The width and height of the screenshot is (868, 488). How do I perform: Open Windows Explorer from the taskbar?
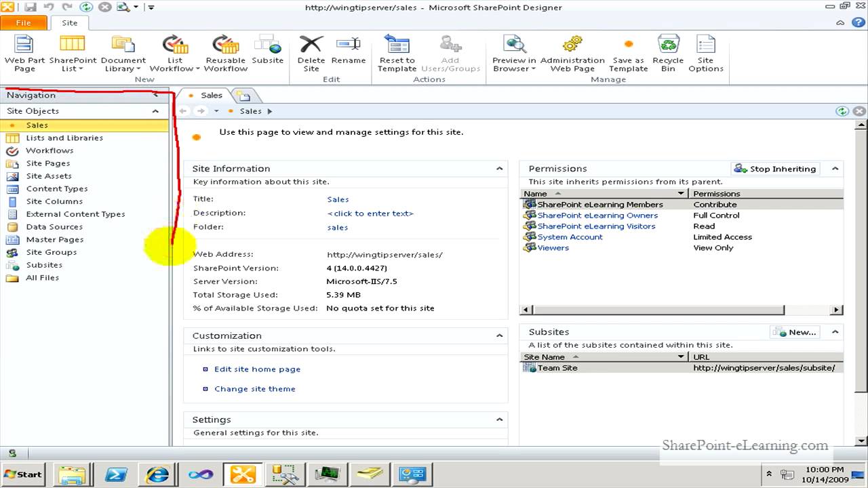coord(72,474)
